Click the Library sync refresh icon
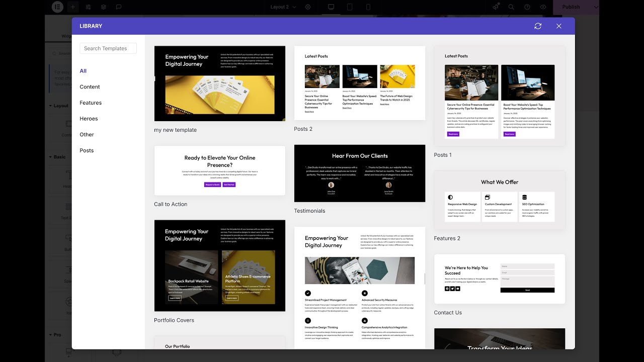This screenshot has height=362, width=644. tap(538, 26)
